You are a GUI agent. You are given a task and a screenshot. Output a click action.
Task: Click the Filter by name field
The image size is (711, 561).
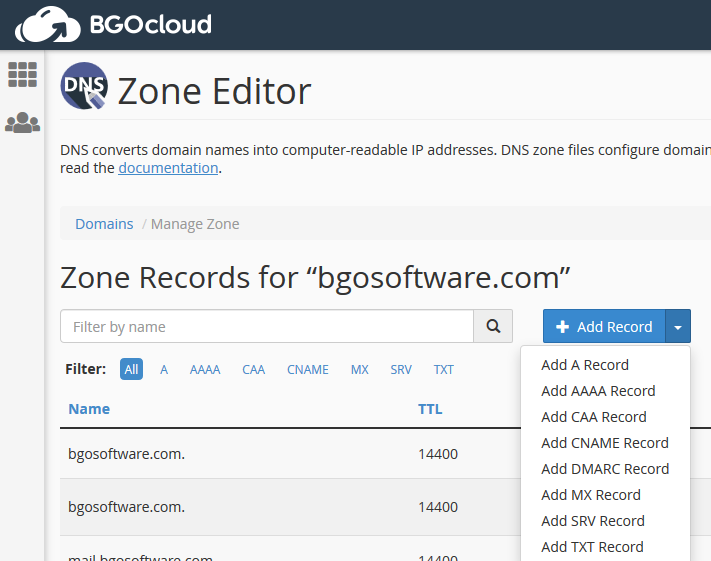(267, 326)
